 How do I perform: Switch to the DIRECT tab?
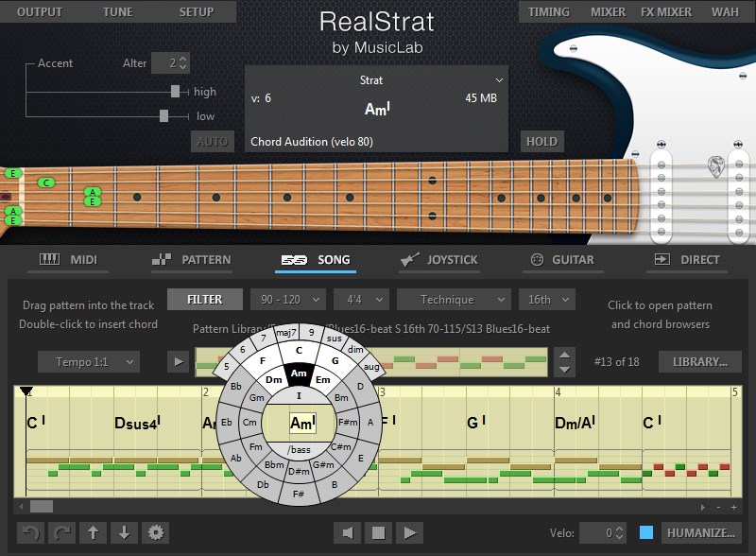tap(687, 260)
